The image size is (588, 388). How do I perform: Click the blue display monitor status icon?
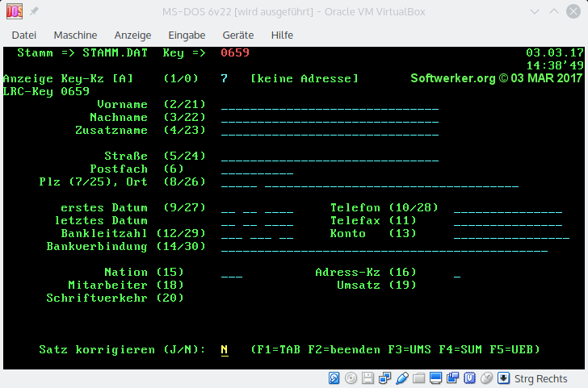pos(436,378)
